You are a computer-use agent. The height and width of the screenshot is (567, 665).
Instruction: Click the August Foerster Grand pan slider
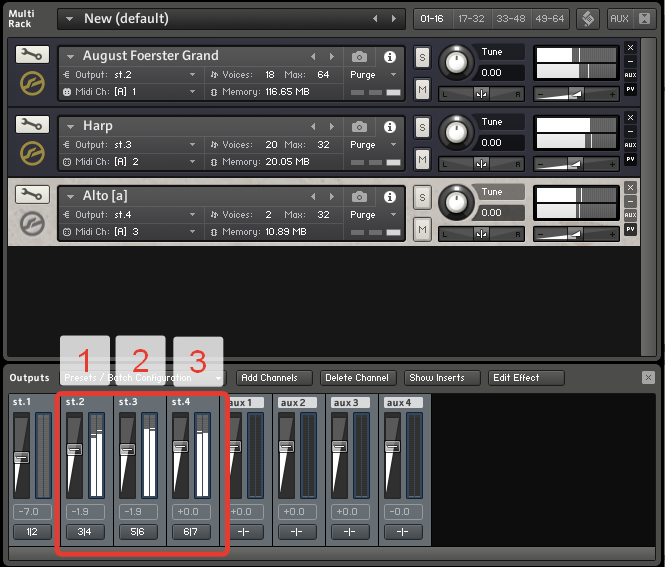point(481,94)
